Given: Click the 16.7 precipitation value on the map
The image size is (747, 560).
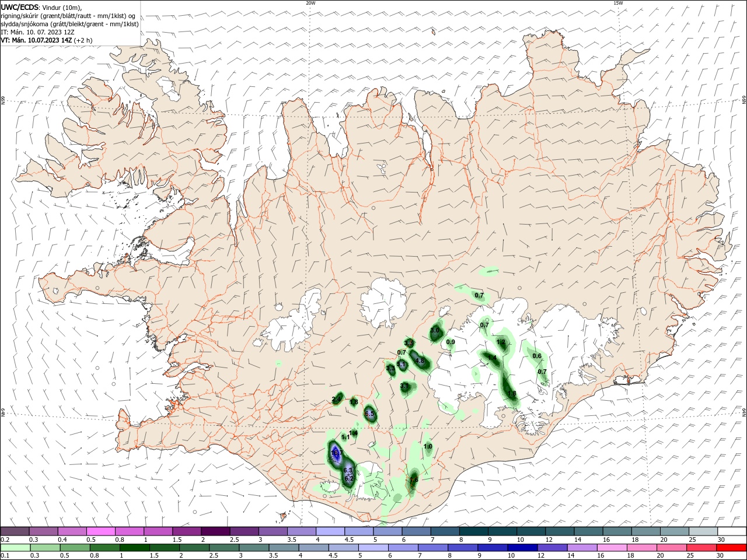Looking at the screenshot, I should pyautogui.click(x=336, y=453).
